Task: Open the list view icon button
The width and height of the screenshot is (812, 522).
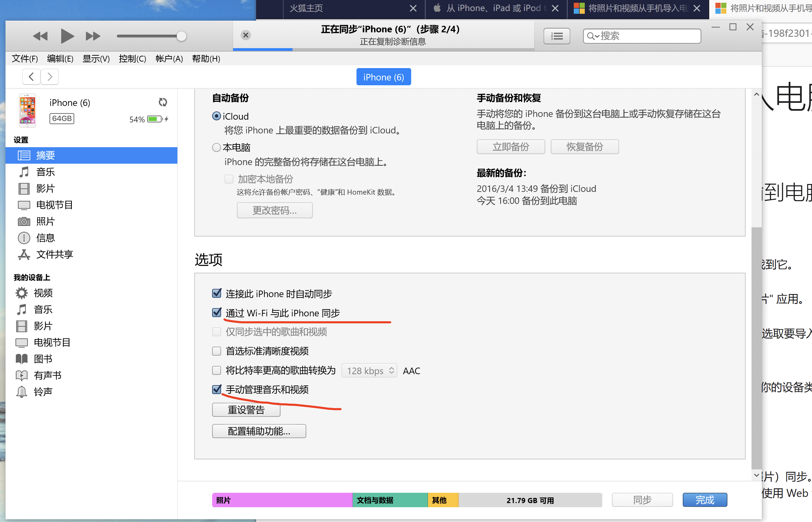Action: (557, 36)
